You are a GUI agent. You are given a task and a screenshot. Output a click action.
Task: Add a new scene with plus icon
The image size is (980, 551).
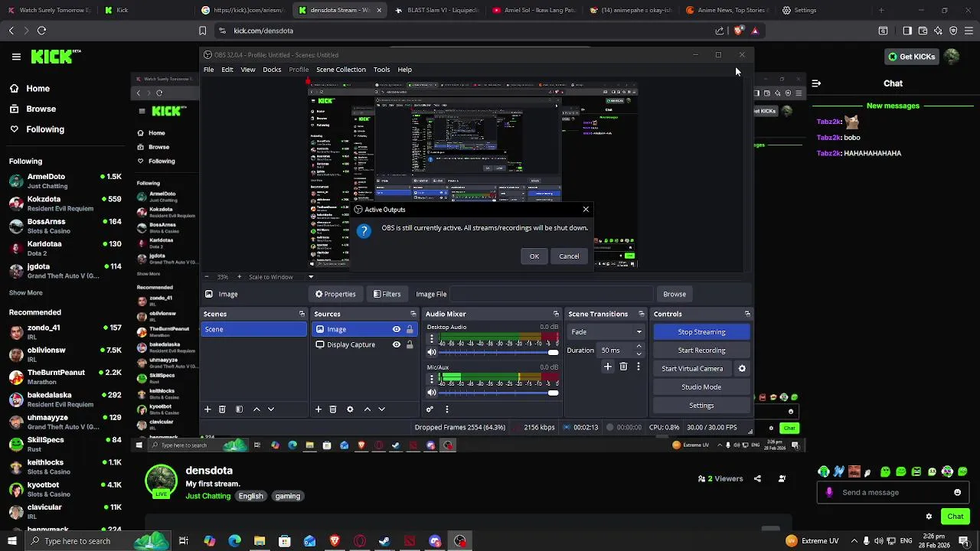207,409
